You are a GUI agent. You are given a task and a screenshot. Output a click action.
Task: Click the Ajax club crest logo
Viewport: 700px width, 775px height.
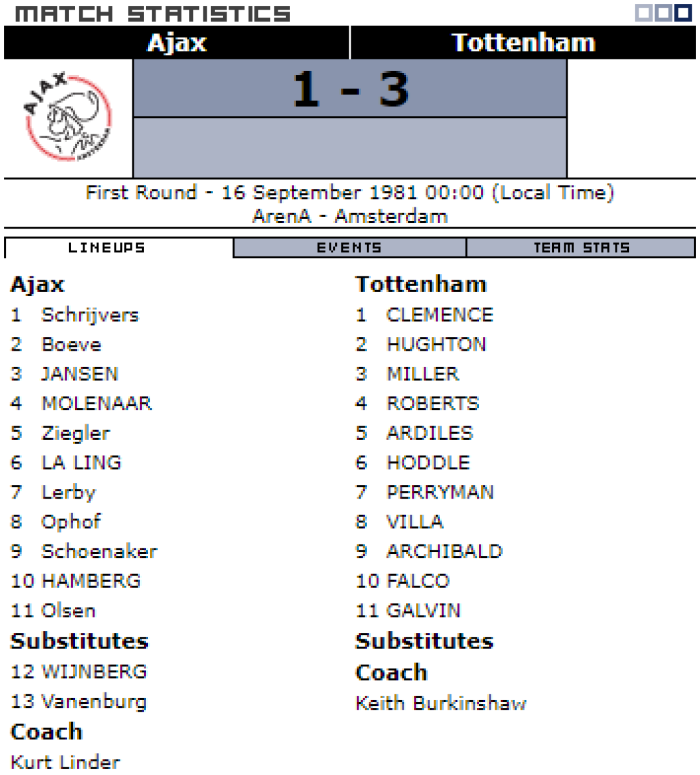(x=68, y=118)
